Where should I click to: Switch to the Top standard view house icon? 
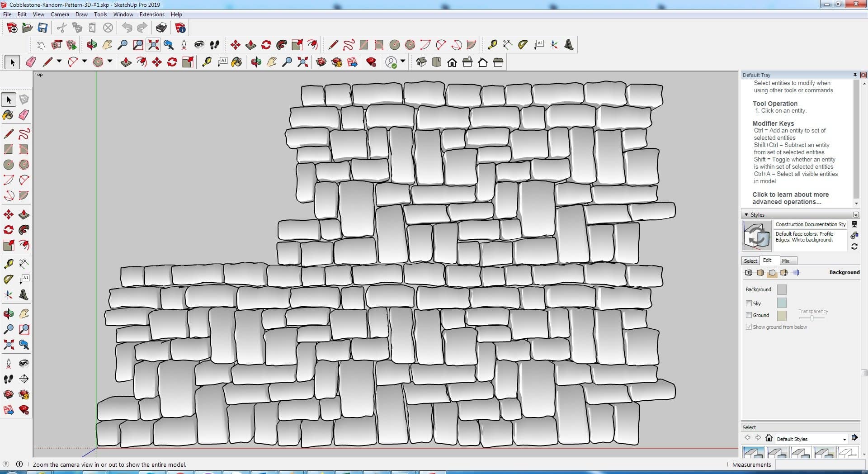[437, 62]
